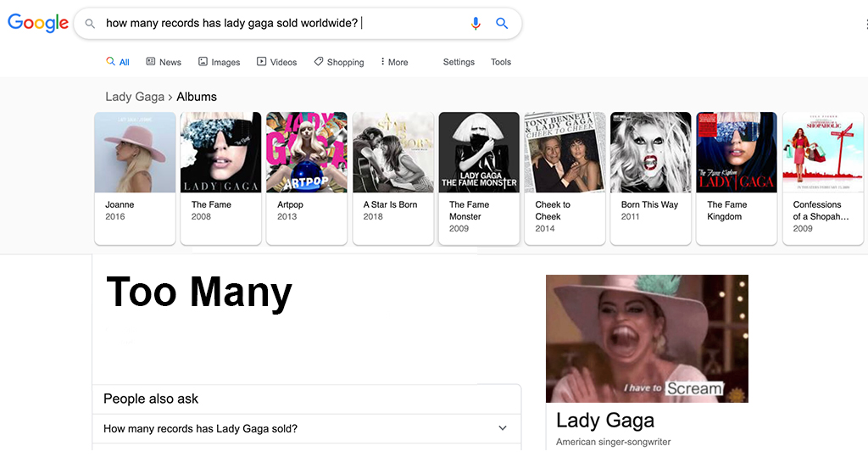This screenshot has width=868, height=474.
Task: Open the Videos search tab
Action: (x=277, y=62)
